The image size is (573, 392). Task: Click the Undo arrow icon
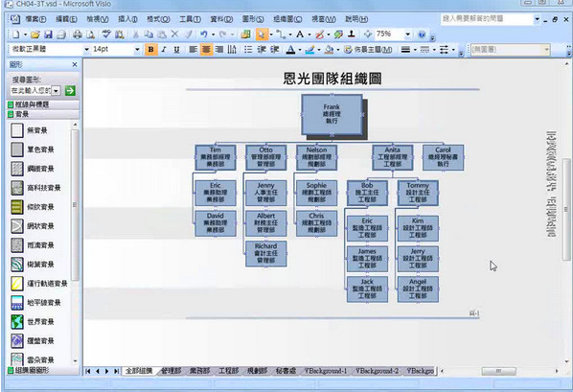click(203, 34)
